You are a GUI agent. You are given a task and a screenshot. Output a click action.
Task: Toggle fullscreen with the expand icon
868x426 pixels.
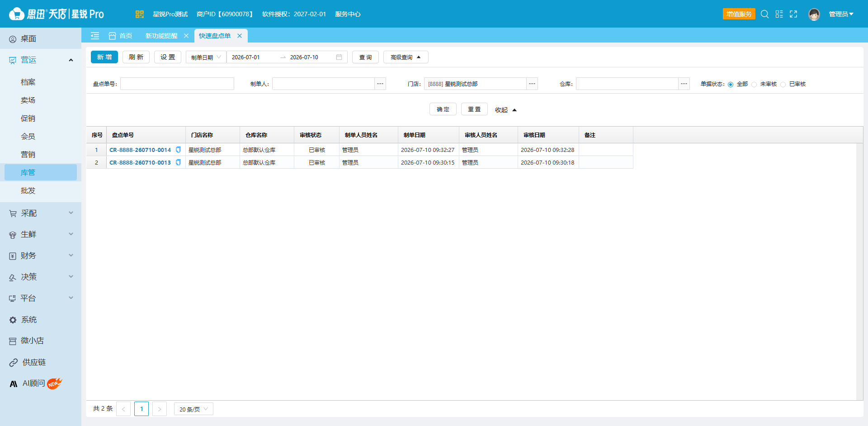pos(793,14)
